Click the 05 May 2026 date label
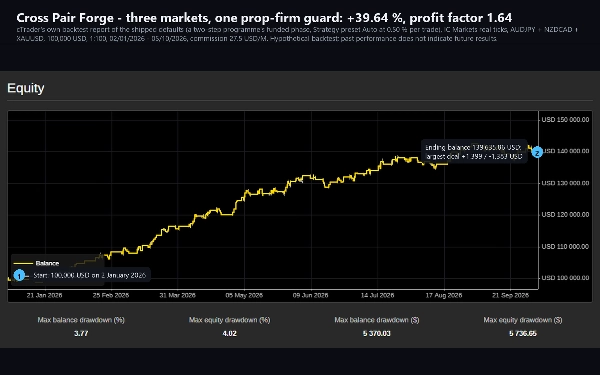Image resolution: width=600 pixels, height=375 pixels. (244, 295)
